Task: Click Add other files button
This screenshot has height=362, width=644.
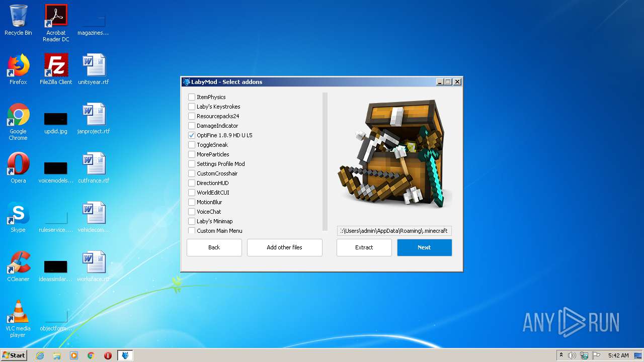Action: [285, 247]
